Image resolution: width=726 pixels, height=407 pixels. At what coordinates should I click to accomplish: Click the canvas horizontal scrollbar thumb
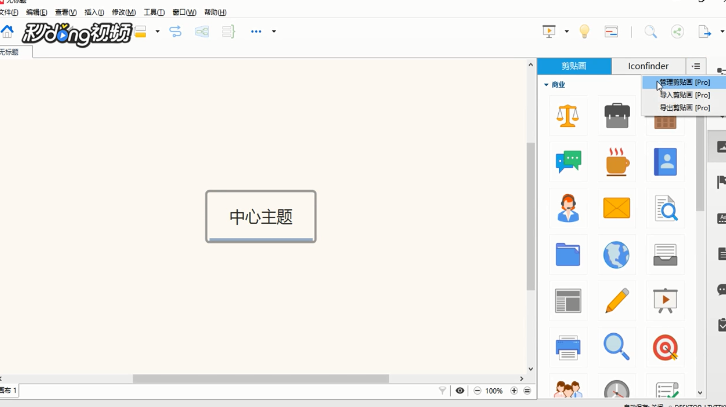click(261, 379)
